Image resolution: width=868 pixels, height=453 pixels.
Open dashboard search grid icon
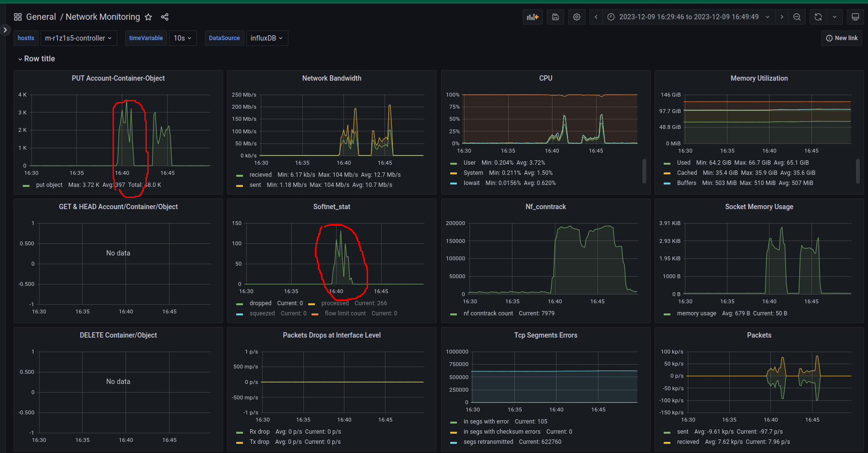tap(18, 17)
